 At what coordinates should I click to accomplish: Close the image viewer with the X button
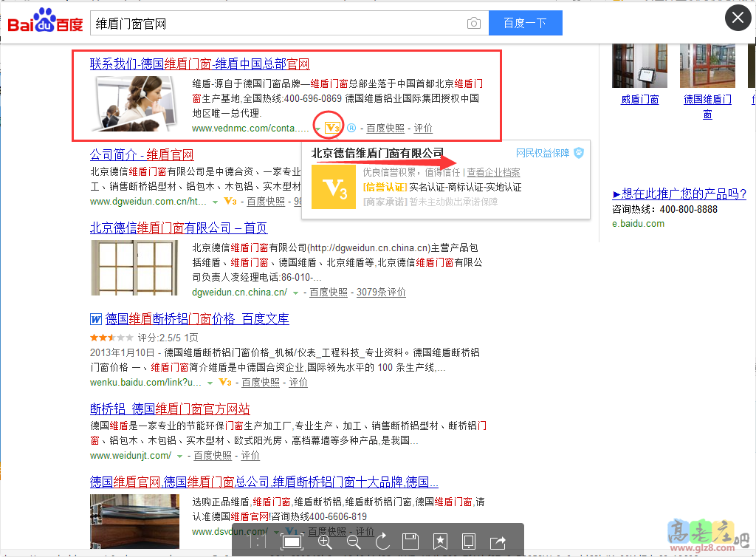[738, 18]
